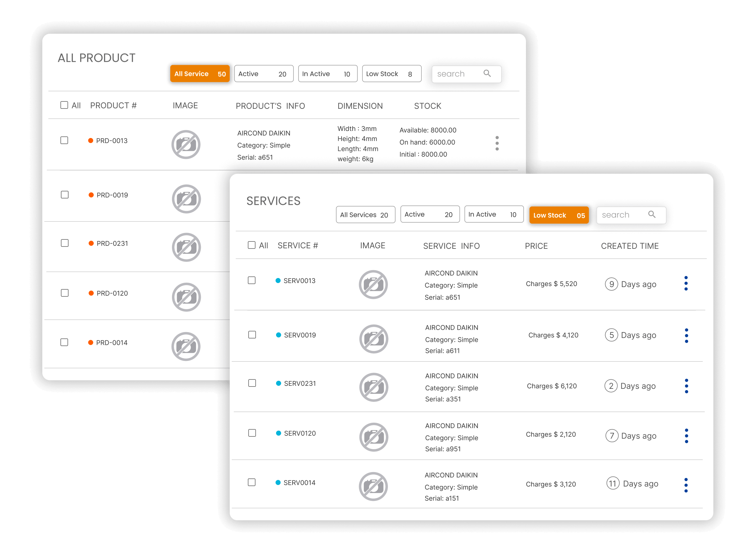The image size is (756, 554).
Task: Tick the checkbox beside SERV0231
Action: [x=252, y=383]
